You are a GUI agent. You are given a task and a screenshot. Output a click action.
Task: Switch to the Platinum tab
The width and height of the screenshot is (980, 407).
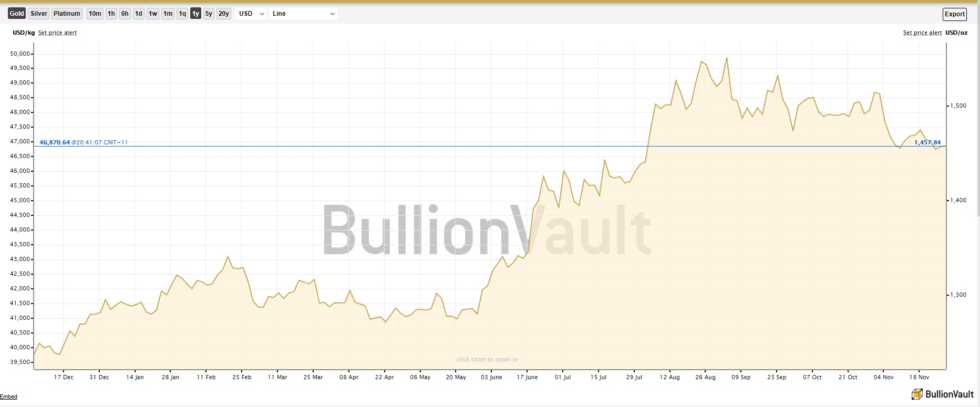pos(67,14)
